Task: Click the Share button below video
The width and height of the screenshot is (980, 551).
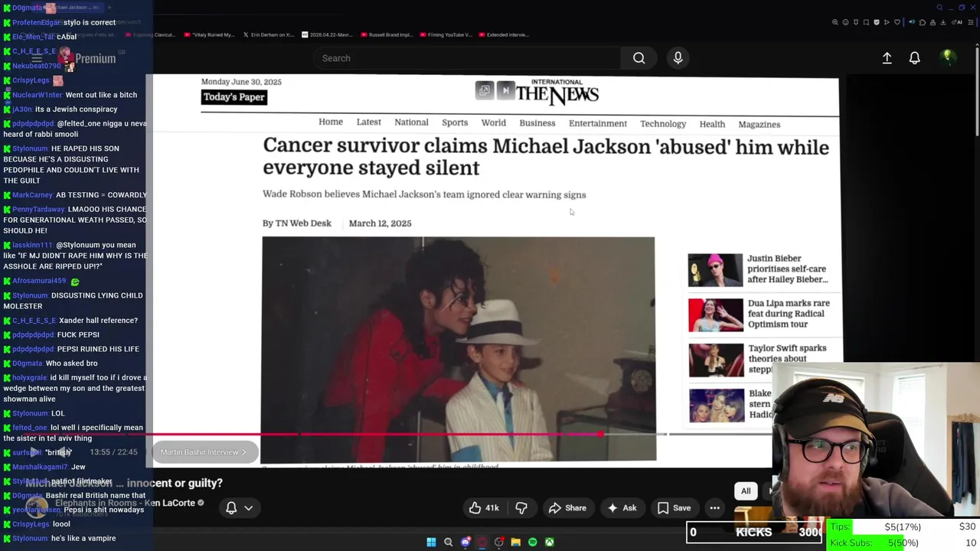Action: pos(567,508)
